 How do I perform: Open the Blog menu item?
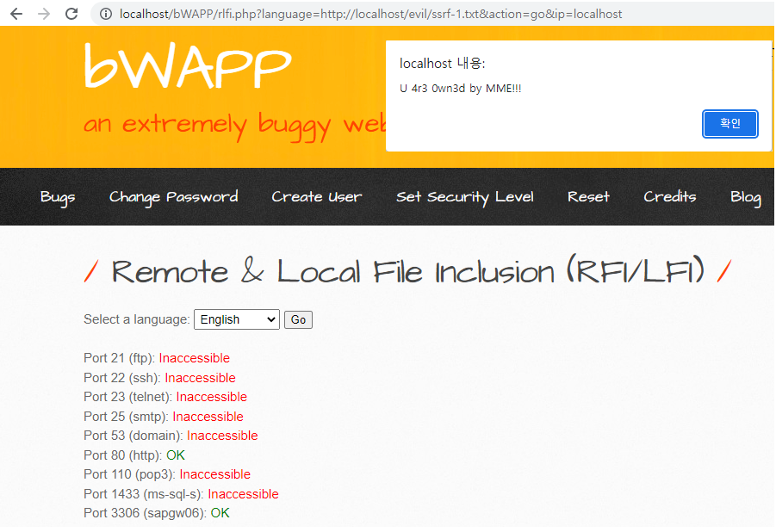pos(746,197)
